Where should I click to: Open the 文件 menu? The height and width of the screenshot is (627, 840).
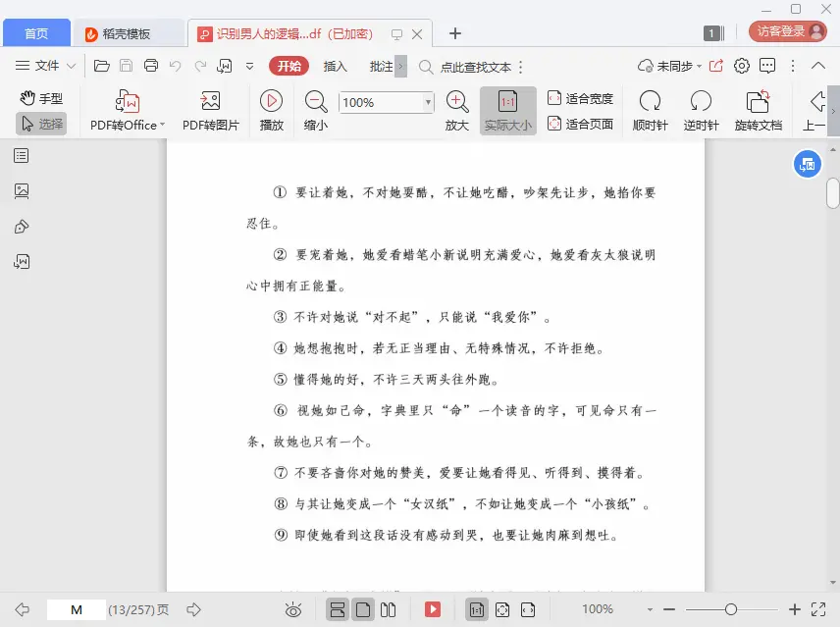(x=45, y=66)
